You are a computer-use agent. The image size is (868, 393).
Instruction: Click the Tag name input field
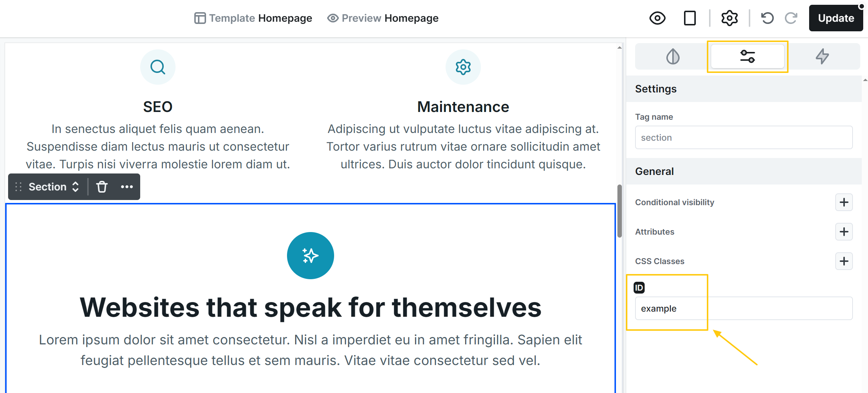tap(743, 137)
